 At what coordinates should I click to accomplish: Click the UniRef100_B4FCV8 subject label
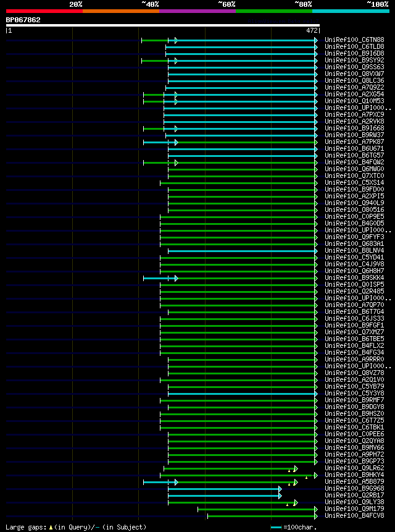[x=354, y=516]
